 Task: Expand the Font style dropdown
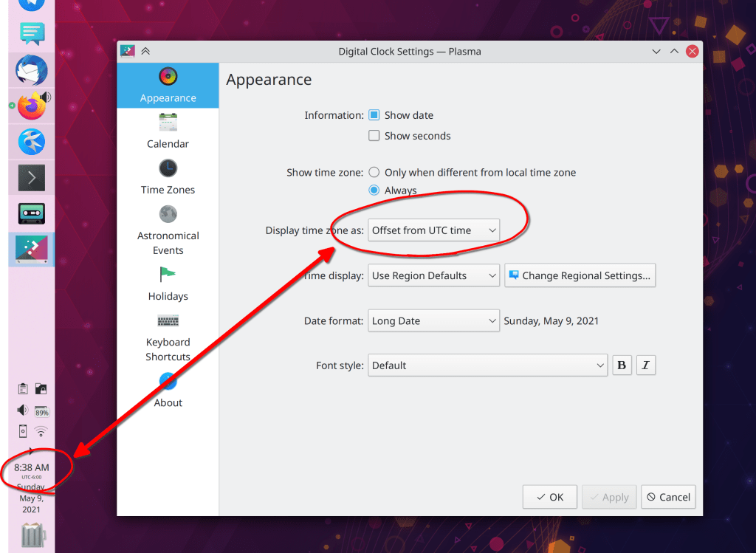[488, 365]
